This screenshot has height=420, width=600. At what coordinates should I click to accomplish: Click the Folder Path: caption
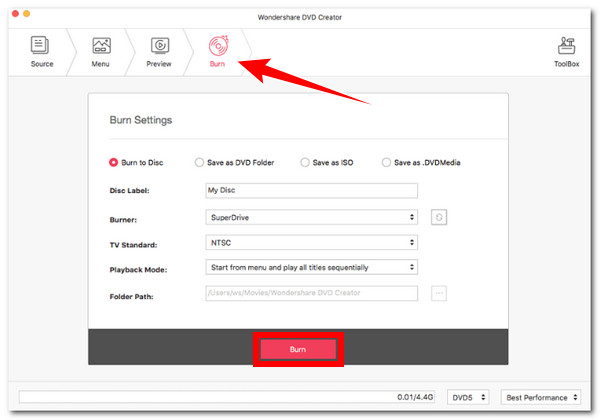click(131, 296)
